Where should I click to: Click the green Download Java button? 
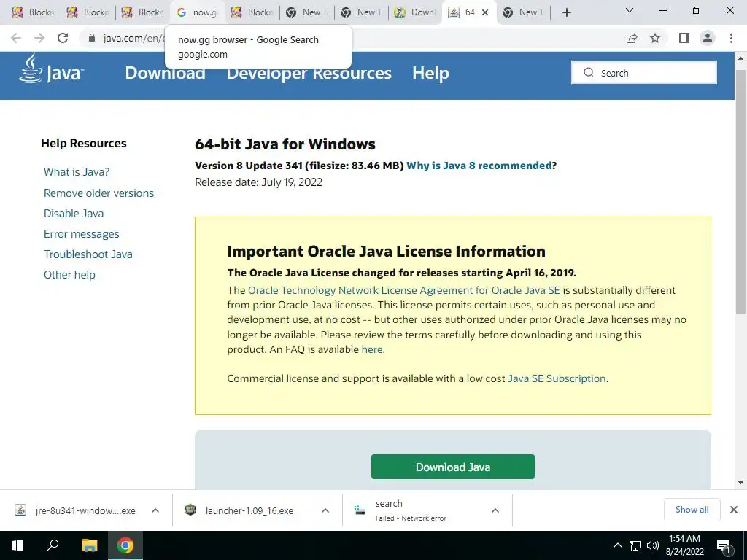[452, 467]
